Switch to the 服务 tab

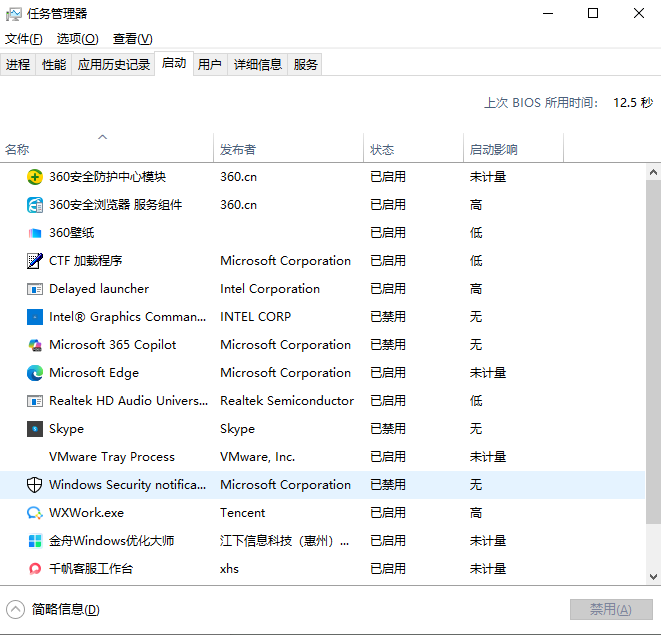click(305, 65)
